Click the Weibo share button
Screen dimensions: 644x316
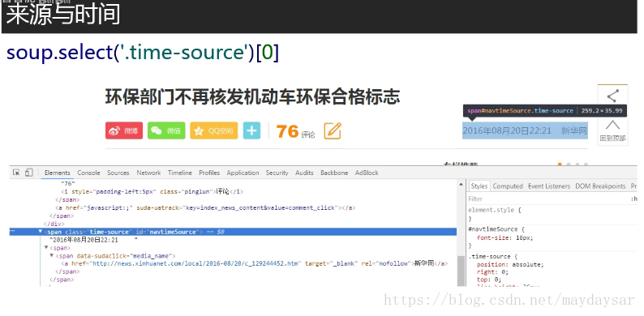(124, 130)
